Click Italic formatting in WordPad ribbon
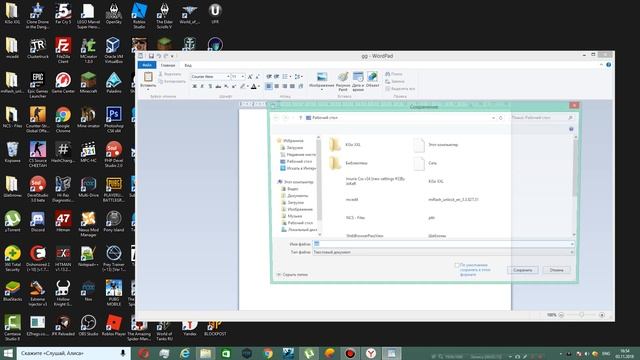Viewport: 640px width, 360px height. [202, 86]
